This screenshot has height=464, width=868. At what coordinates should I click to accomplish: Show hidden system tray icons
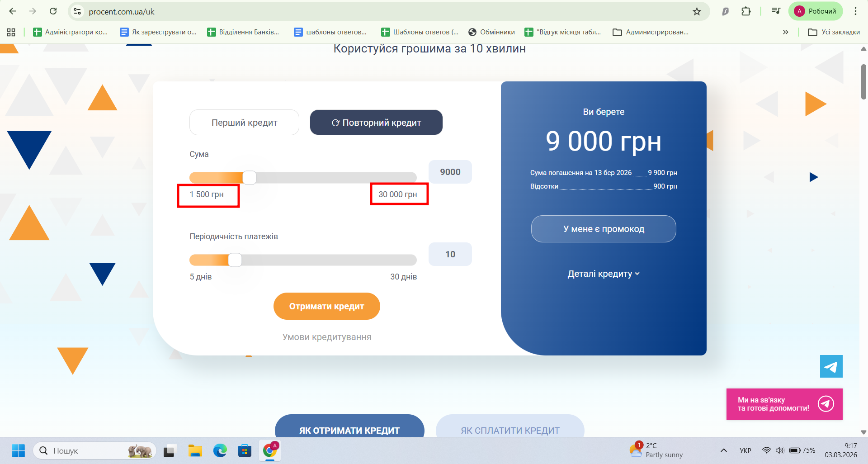(723, 450)
